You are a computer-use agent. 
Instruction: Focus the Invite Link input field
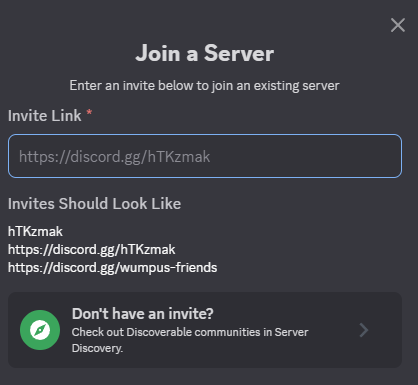click(205, 156)
